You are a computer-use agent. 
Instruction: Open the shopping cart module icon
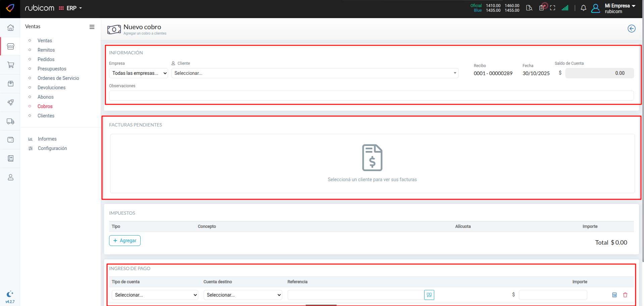pos(11,65)
